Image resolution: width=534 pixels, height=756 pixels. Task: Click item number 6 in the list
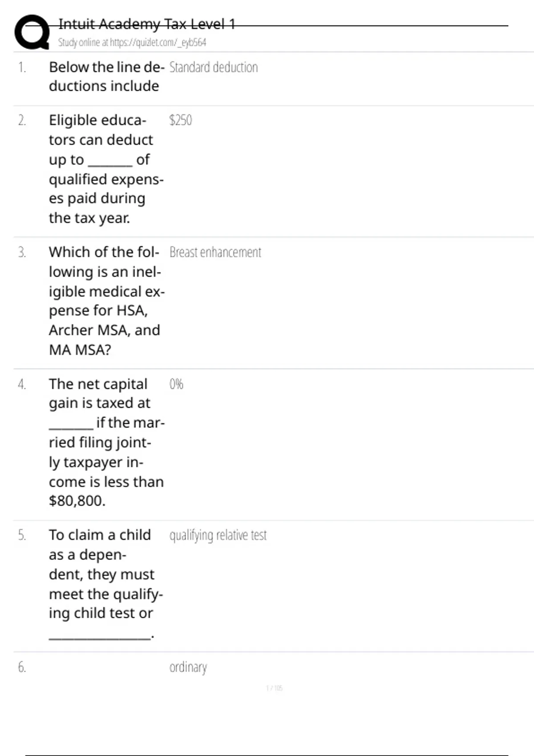click(x=22, y=667)
